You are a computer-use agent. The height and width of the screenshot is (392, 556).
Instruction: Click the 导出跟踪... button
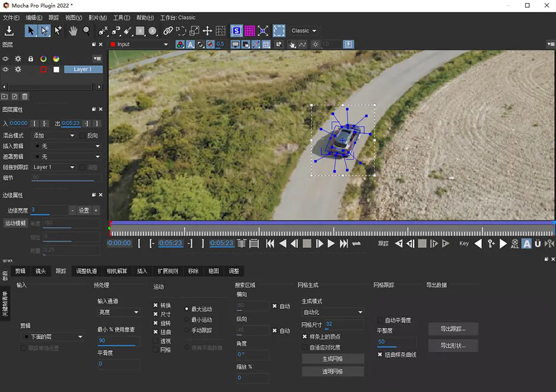[x=453, y=329]
